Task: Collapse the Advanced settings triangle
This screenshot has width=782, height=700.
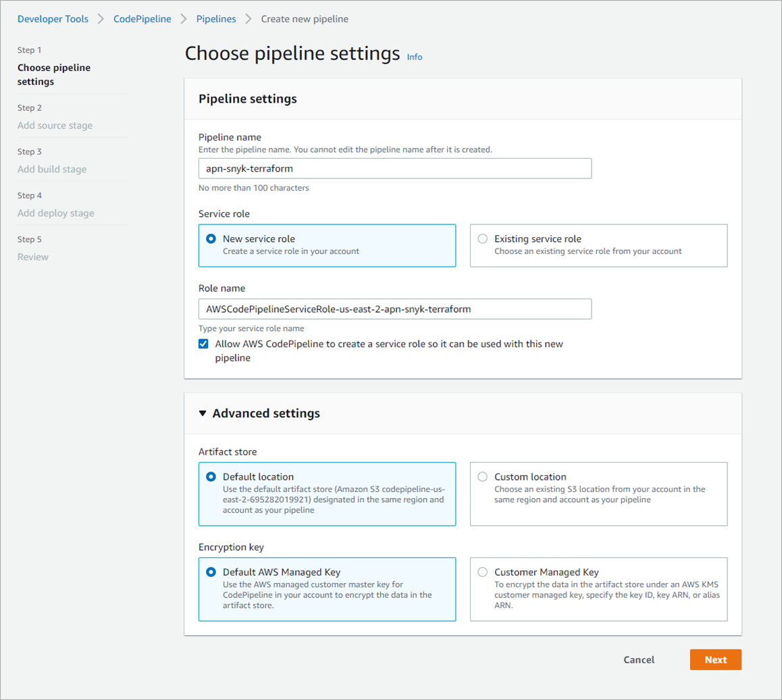Action: (x=203, y=414)
